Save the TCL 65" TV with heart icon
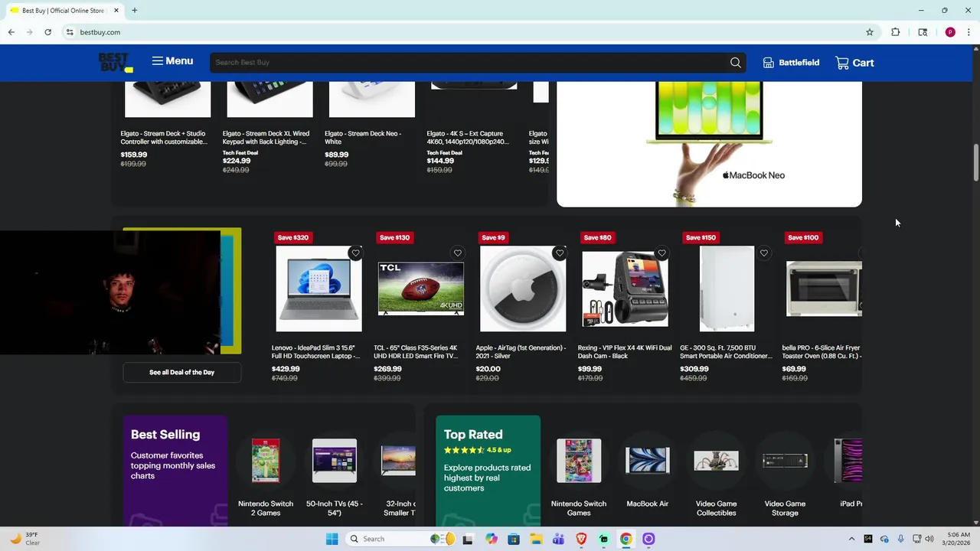The image size is (980, 551). [457, 253]
